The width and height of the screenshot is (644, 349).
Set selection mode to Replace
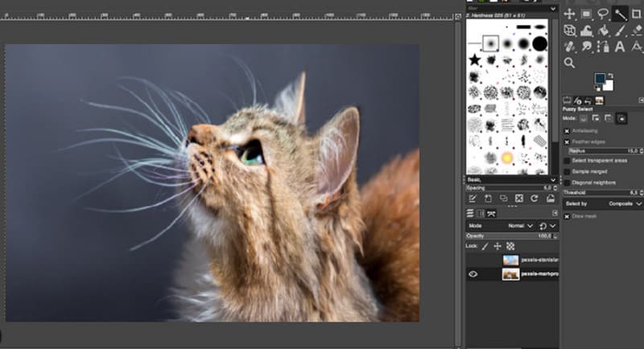pyautogui.click(x=584, y=118)
